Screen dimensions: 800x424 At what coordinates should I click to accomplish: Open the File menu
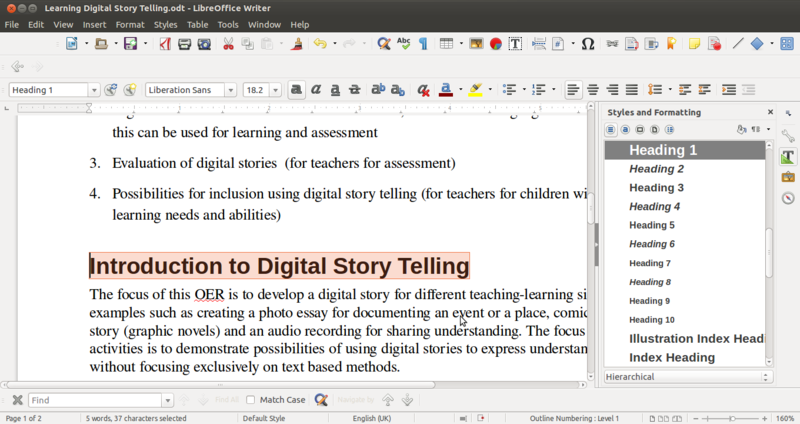pyautogui.click(x=11, y=24)
